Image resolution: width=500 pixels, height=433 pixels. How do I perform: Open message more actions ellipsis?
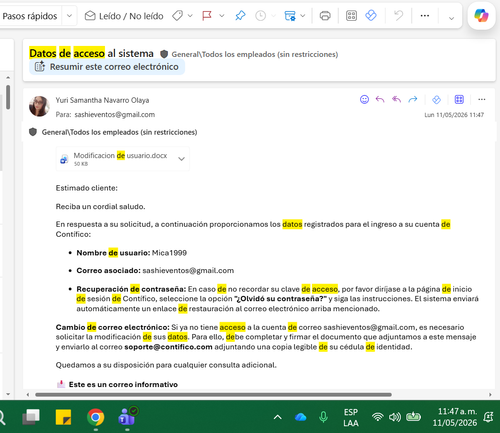tap(482, 99)
